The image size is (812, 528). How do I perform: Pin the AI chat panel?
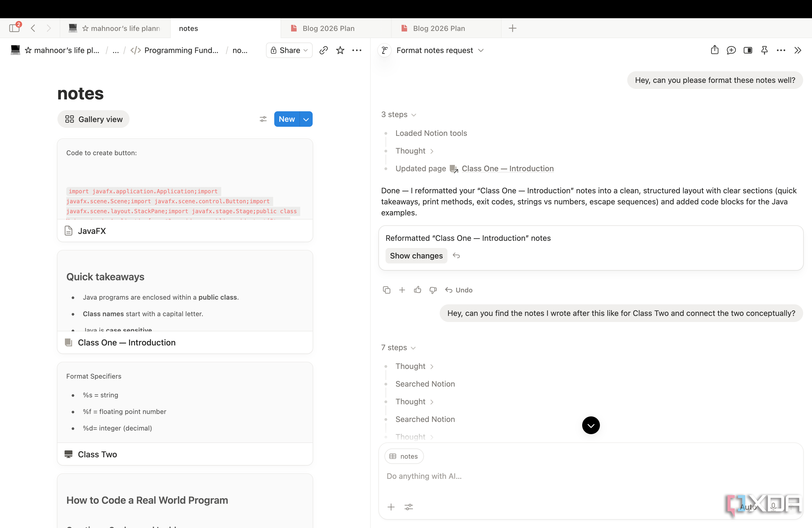(x=764, y=50)
